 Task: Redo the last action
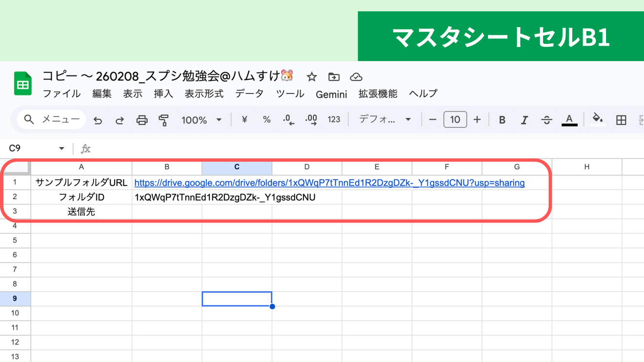pos(120,120)
